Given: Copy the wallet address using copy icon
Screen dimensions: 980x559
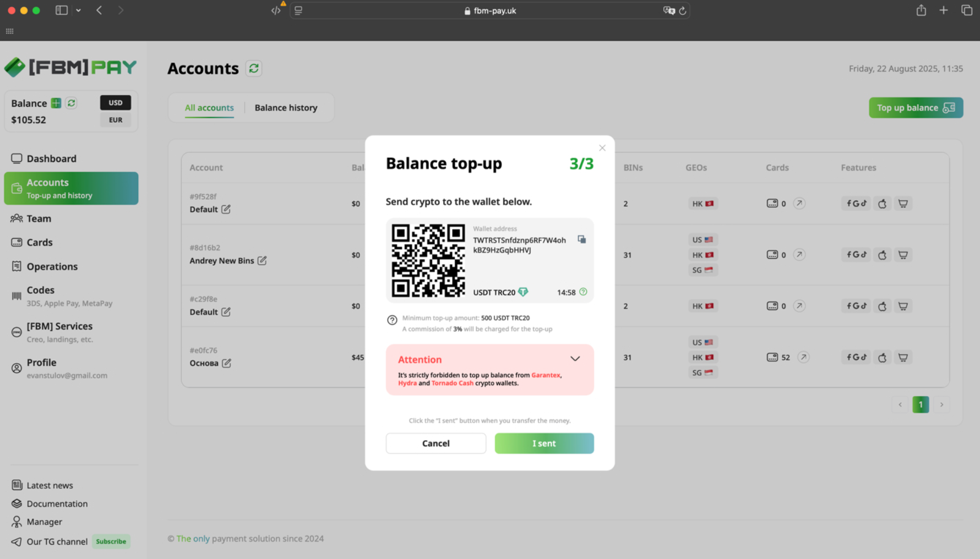Looking at the screenshot, I should pos(581,239).
